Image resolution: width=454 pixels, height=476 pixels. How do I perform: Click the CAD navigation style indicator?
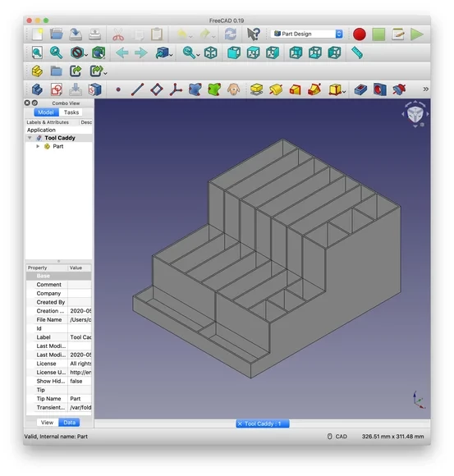pyautogui.click(x=337, y=437)
